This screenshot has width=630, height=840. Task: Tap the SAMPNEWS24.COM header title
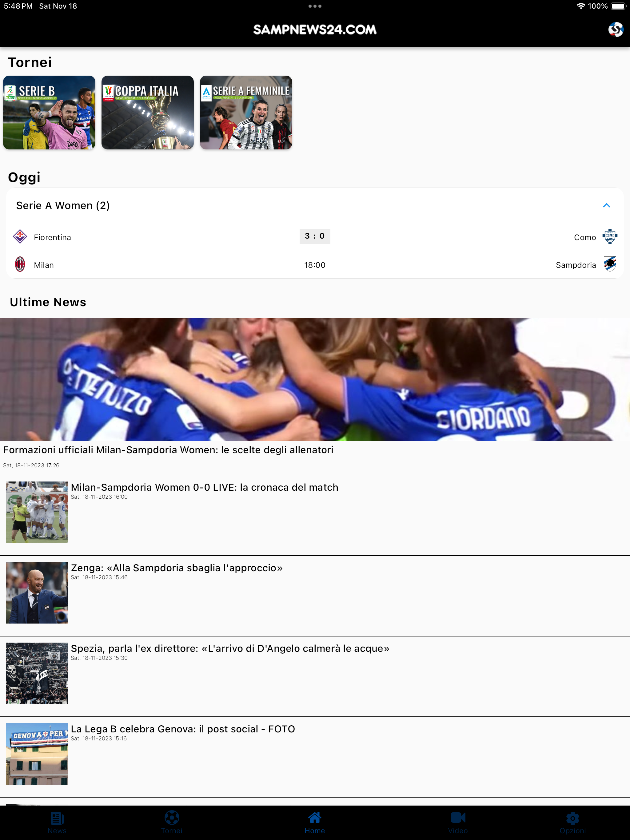[x=315, y=30]
